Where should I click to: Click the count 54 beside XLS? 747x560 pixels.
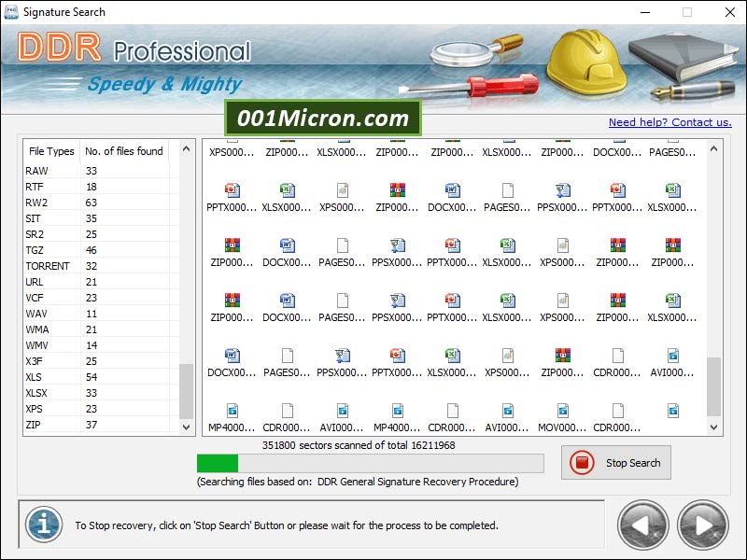pyautogui.click(x=92, y=377)
